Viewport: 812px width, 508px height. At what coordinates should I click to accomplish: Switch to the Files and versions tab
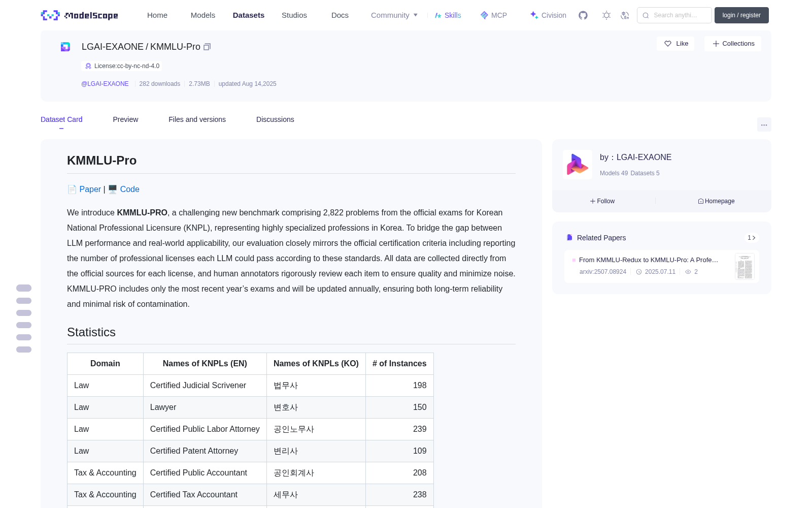pos(197,119)
